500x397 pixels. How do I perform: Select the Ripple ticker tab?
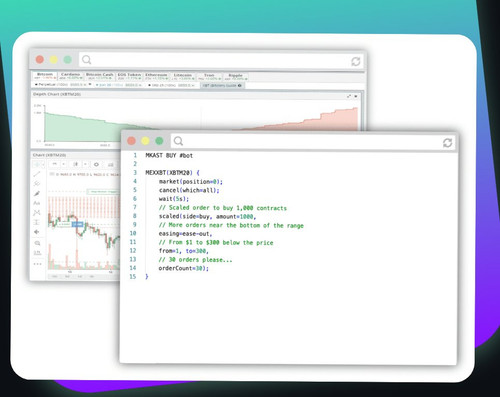(236, 76)
